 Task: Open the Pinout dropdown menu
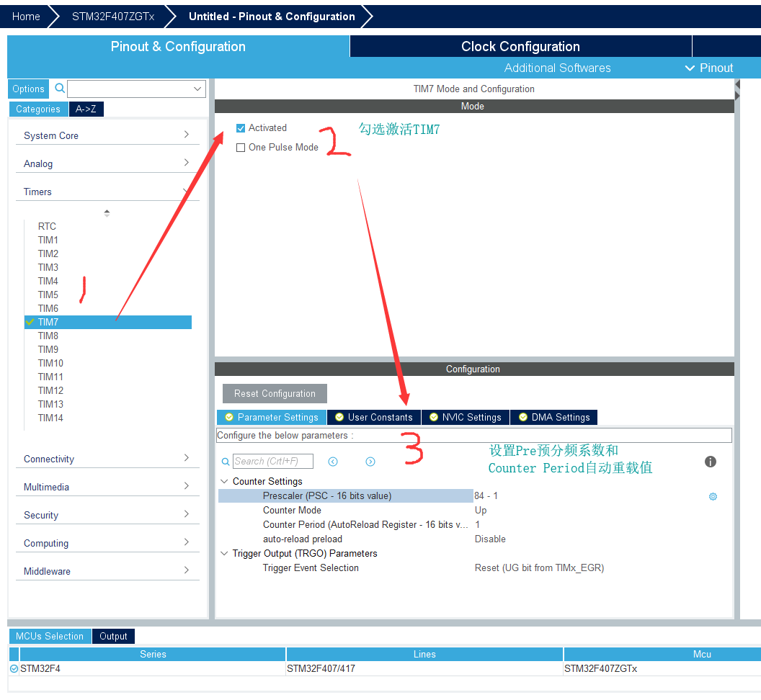tap(709, 68)
